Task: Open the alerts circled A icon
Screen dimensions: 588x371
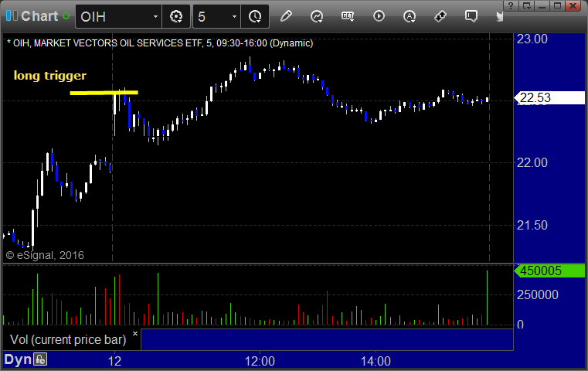Action: (x=409, y=16)
